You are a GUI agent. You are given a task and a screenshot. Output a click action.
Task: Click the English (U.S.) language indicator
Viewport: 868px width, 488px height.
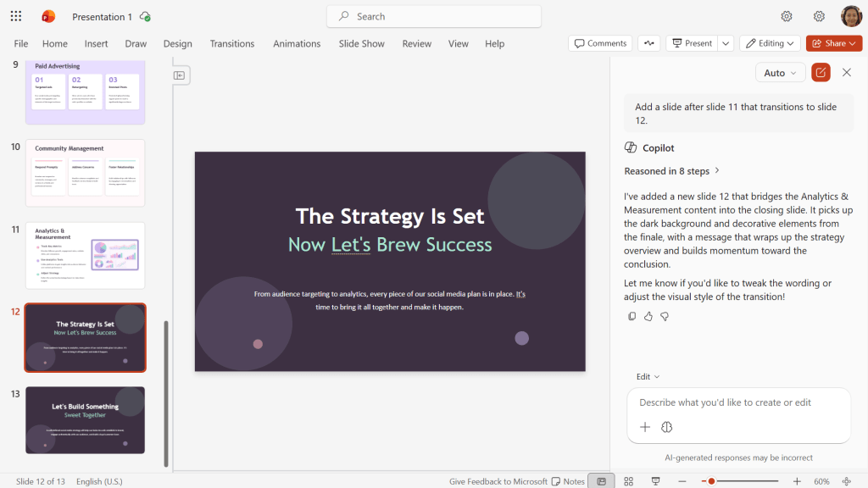[x=100, y=481]
